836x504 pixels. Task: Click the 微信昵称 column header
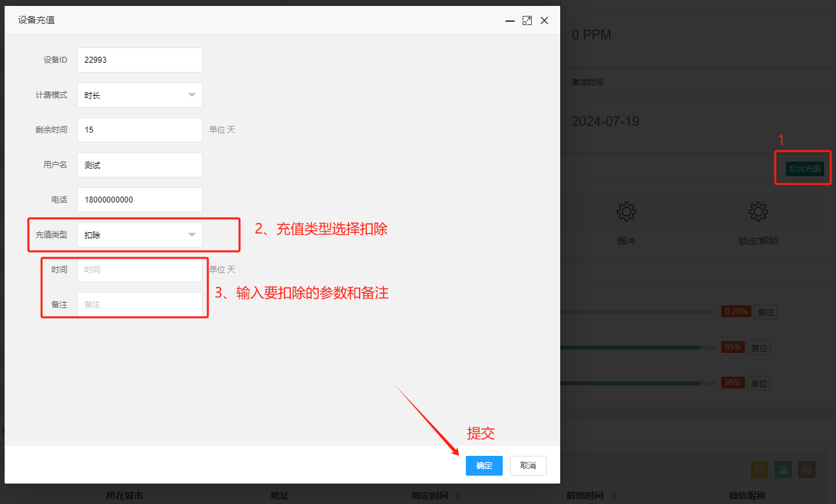click(747, 496)
